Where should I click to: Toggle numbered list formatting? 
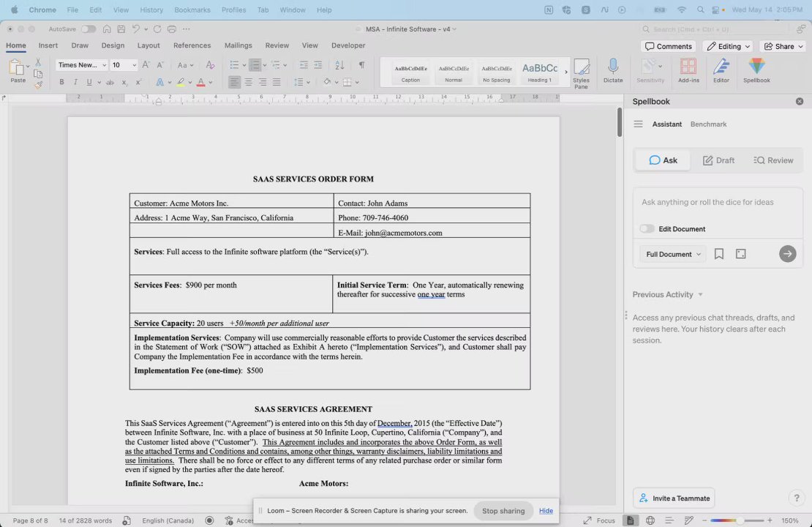pos(255,64)
